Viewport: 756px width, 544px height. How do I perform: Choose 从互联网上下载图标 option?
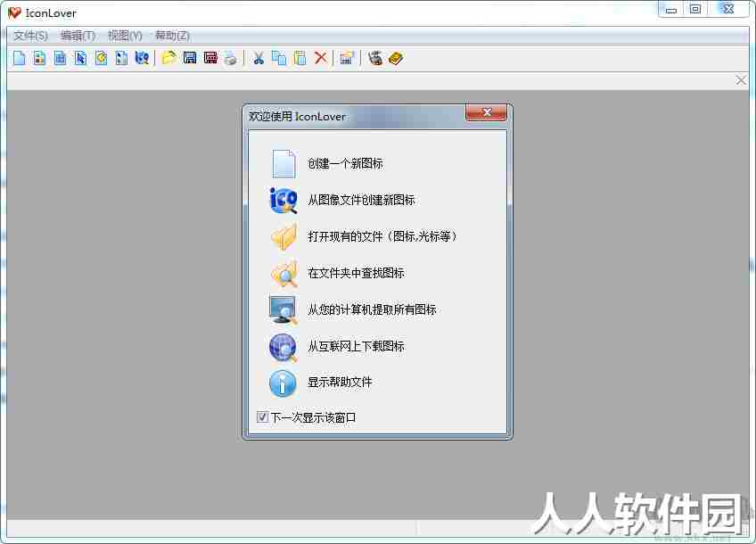coord(356,346)
